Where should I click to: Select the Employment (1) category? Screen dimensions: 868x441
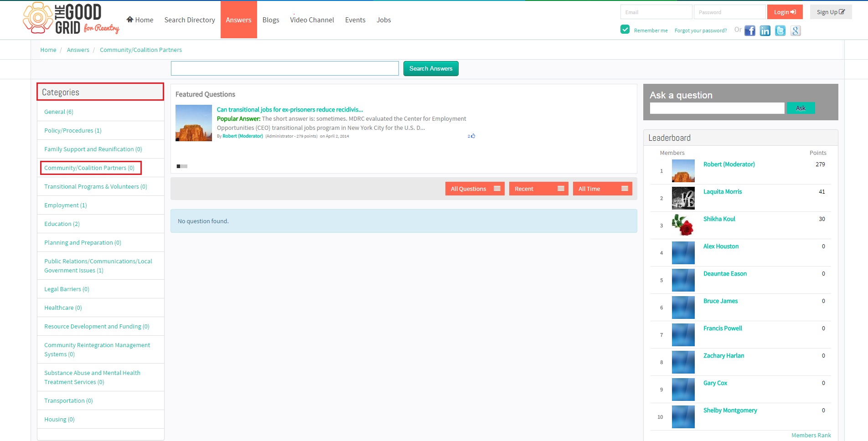[66, 205]
